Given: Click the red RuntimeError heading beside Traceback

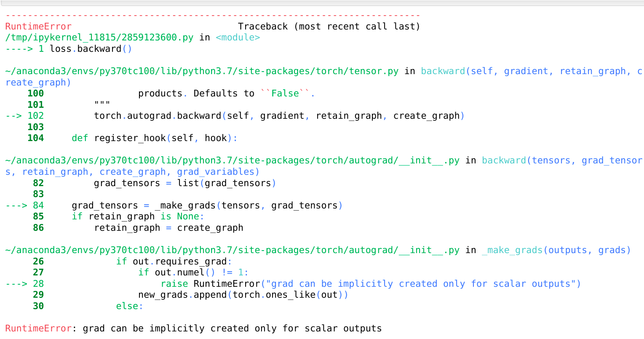Looking at the screenshot, I should pyautogui.click(x=38, y=27).
